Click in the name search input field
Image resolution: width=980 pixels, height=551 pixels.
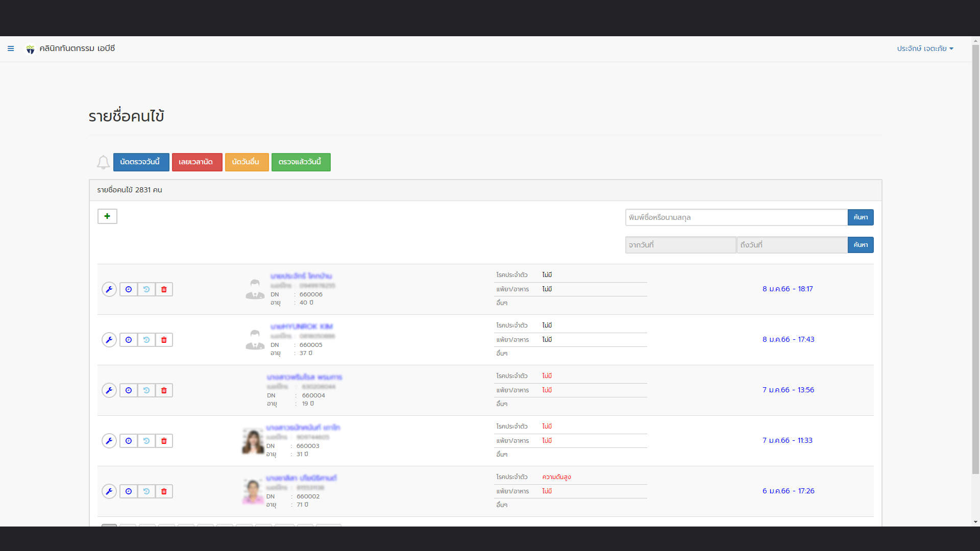point(736,217)
